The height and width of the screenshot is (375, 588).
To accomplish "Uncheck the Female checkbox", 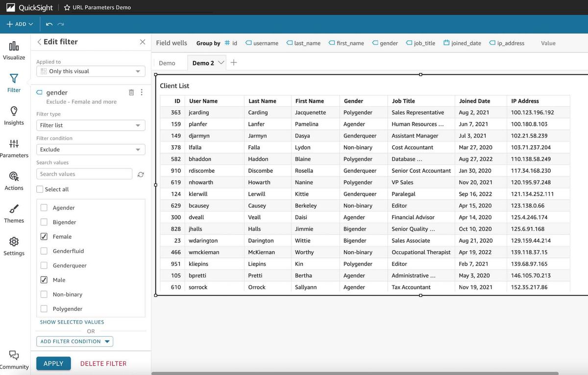I will (44, 236).
